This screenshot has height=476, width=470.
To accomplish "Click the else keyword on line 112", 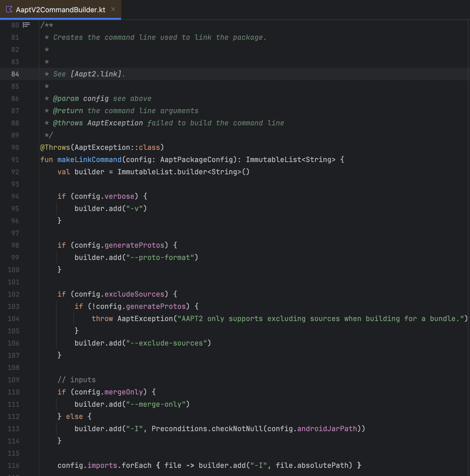I will 74,416.
